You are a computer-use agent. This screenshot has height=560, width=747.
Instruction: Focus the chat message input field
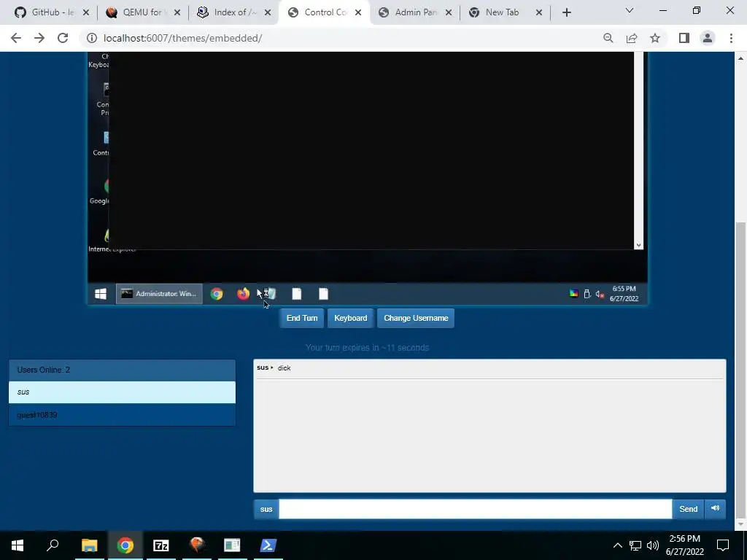click(x=476, y=509)
